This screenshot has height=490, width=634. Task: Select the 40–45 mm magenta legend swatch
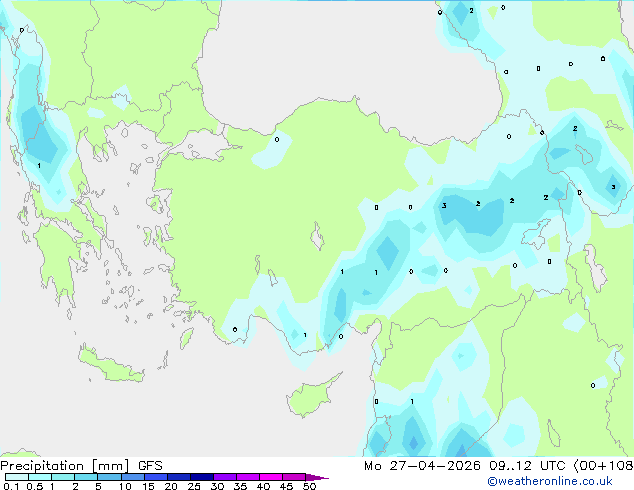tap(271, 477)
